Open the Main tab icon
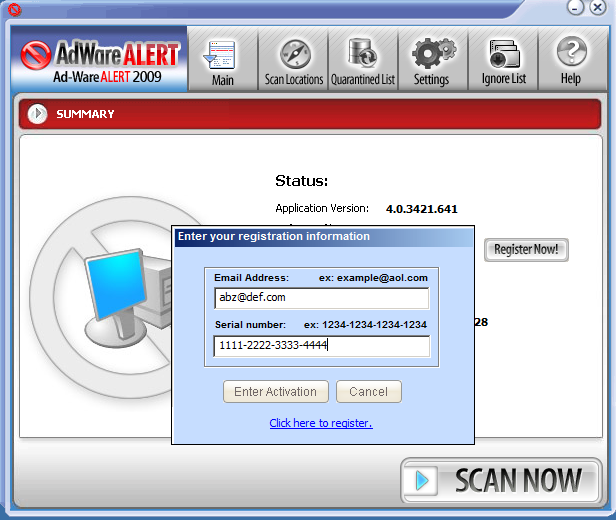 click(x=219, y=56)
